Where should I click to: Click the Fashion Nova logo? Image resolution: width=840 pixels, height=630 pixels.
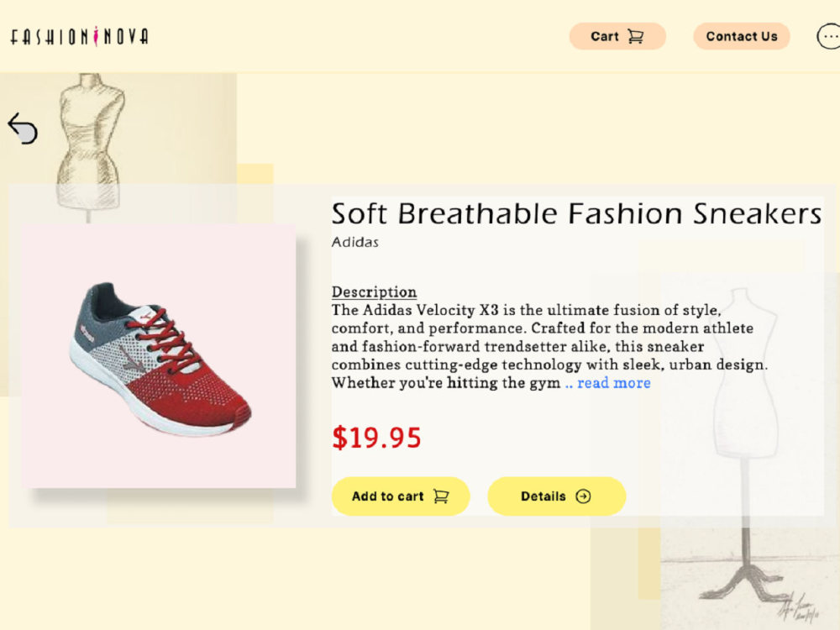pyautogui.click(x=79, y=36)
